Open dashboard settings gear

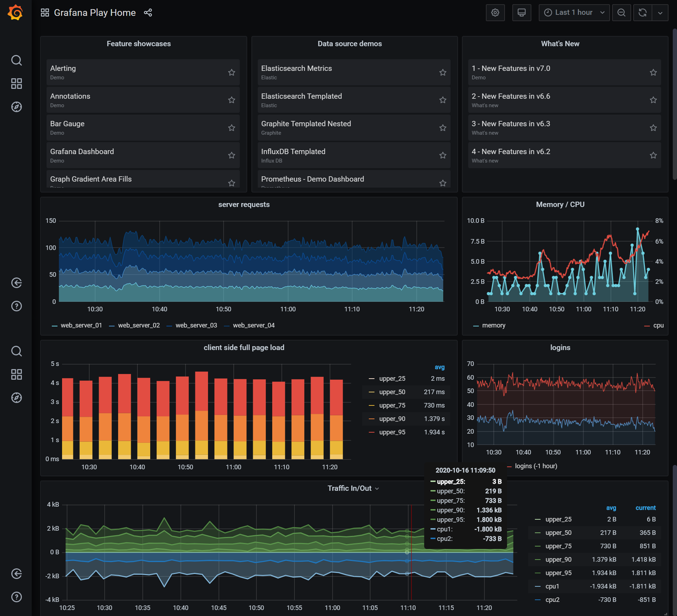click(495, 13)
